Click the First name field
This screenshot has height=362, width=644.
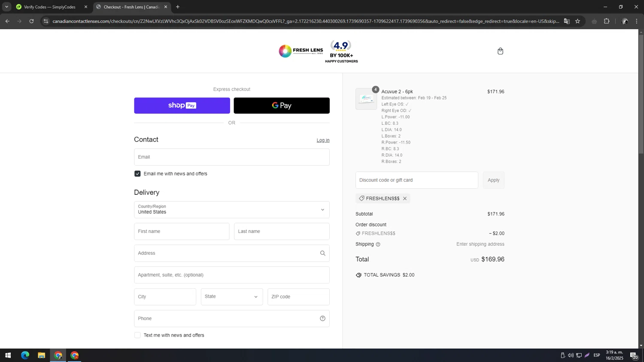(x=182, y=232)
